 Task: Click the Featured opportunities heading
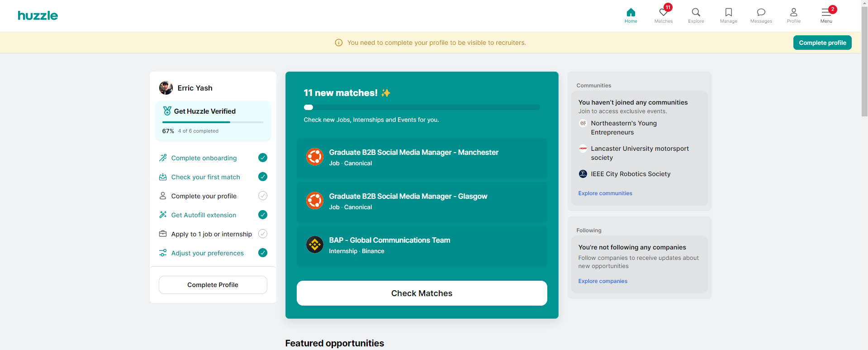click(x=335, y=343)
